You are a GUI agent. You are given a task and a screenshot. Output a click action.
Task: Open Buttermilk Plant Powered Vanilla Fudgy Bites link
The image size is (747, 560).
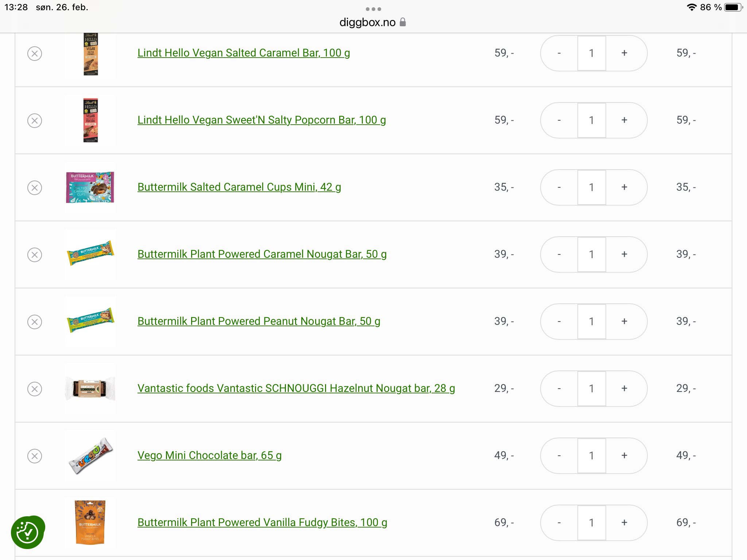click(x=262, y=523)
